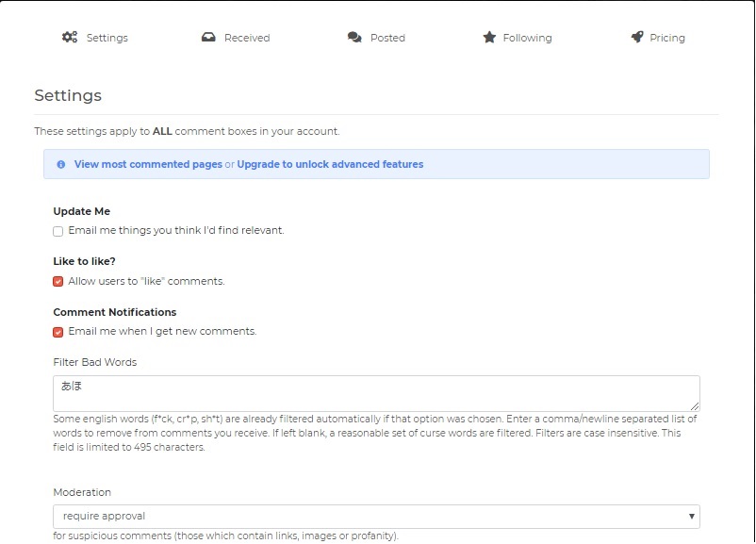Uncheck 'Allow users to like comments' checkbox
Viewport: 756px width, 544px height.
pos(58,282)
